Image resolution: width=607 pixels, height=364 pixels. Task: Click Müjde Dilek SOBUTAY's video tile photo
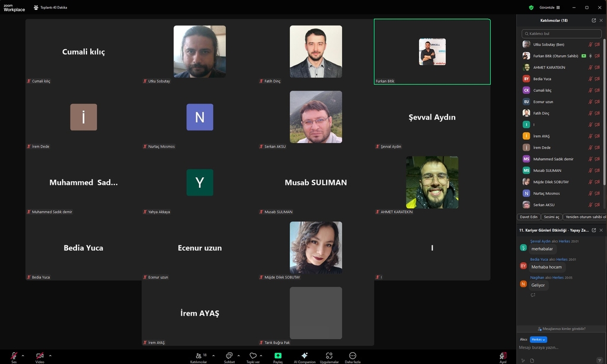pyautogui.click(x=316, y=248)
